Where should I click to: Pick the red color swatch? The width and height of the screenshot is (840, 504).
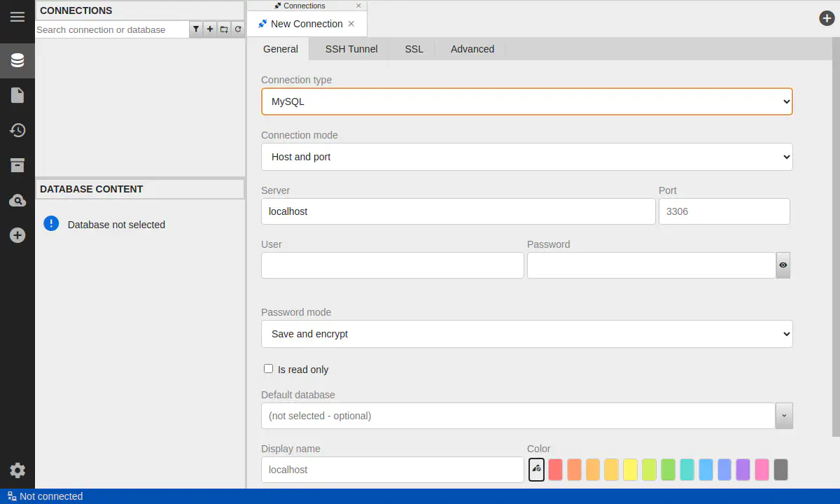pyautogui.click(x=555, y=470)
